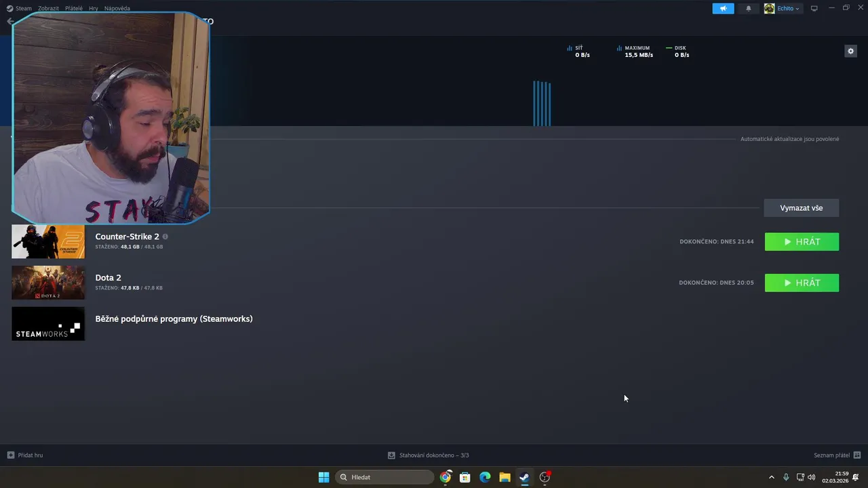The image size is (868, 488).
Task: Click HRÁT for Dota 2
Action: tap(802, 283)
